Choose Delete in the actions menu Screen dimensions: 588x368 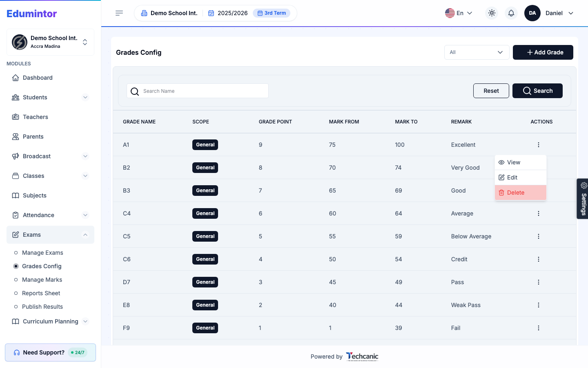tap(521, 193)
